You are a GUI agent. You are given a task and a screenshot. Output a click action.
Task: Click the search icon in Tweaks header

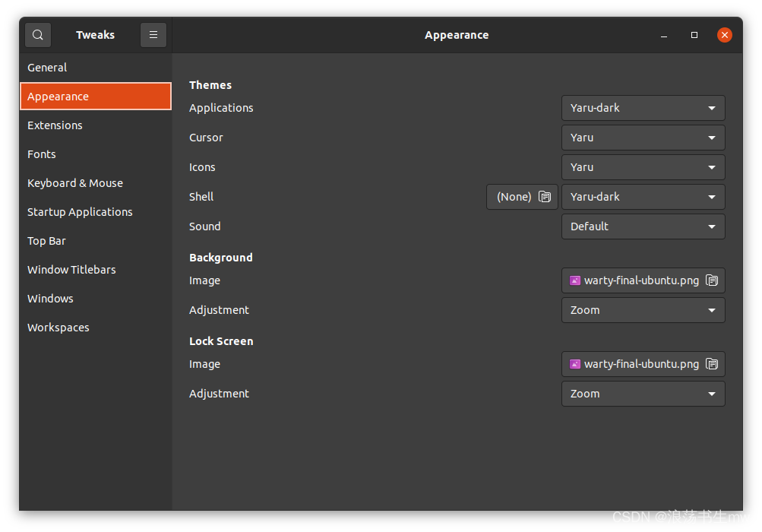37,34
